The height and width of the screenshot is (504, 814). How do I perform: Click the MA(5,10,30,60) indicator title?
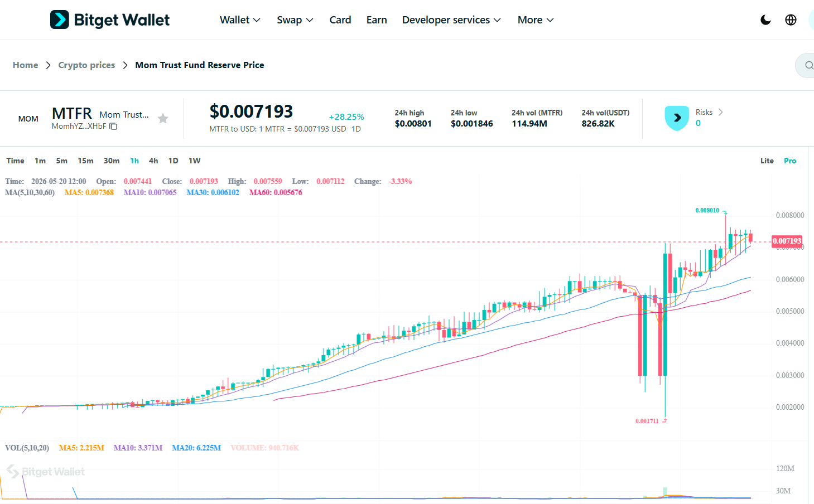point(30,193)
